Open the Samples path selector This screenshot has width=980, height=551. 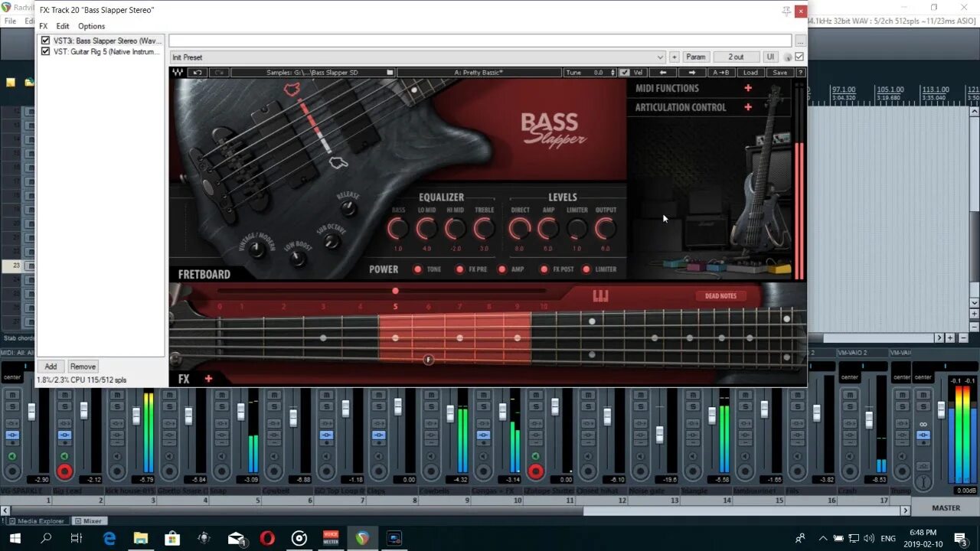click(312, 73)
